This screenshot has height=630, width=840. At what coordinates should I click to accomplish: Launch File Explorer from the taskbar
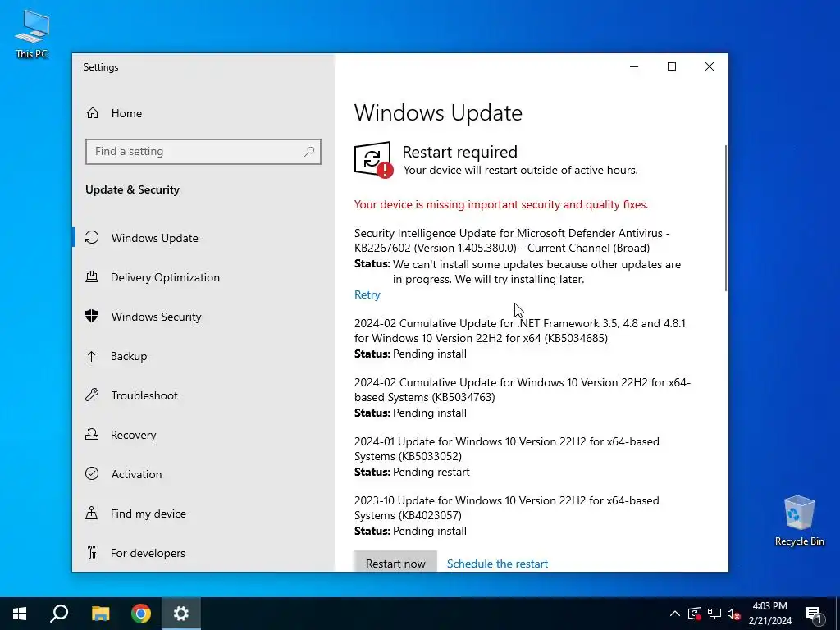tap(100, 614)
